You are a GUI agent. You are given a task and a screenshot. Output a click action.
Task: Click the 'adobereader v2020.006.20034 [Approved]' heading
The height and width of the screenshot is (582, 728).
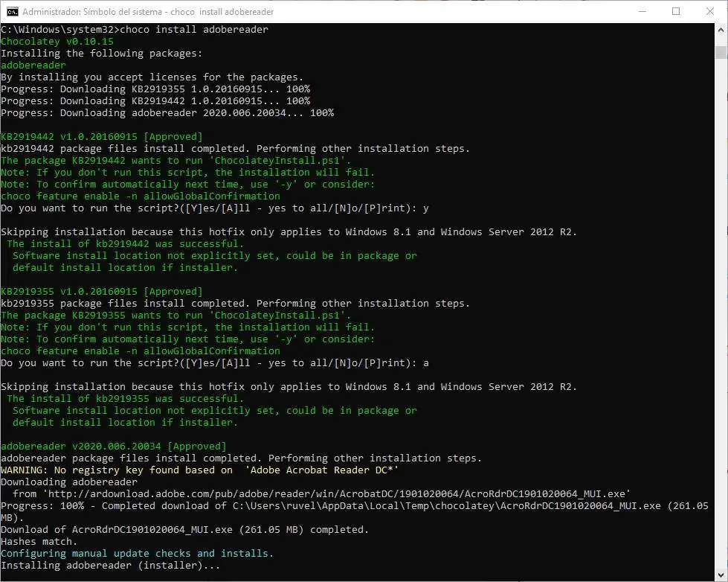tap(114, 447)
